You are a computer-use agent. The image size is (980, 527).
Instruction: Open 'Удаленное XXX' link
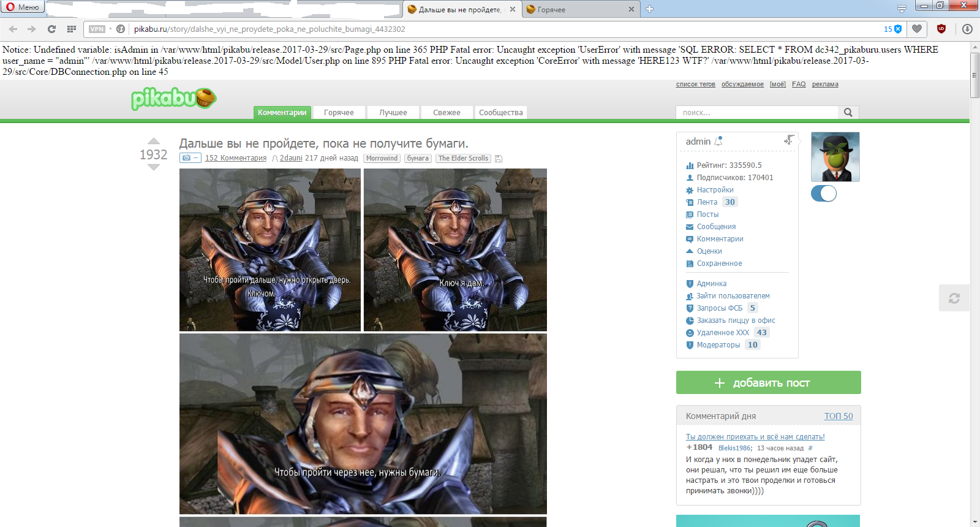[723, 333]
